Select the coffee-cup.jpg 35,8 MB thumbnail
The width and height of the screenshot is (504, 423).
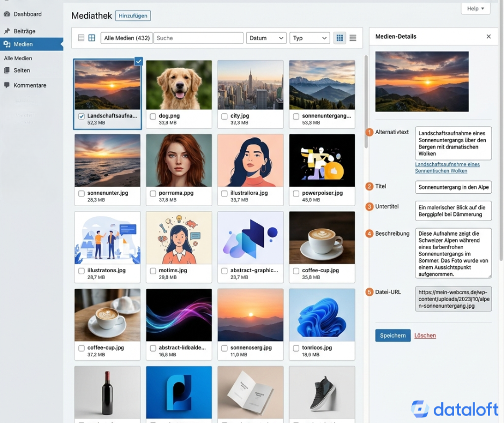[x=322, y=238]
